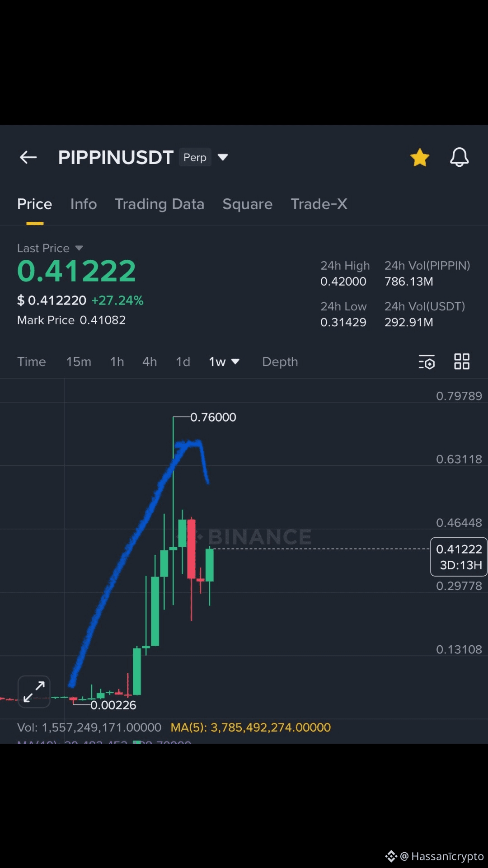Tap the 0.29778 price axis label
This screenshot has width=488, height=868.
point(459,586)
